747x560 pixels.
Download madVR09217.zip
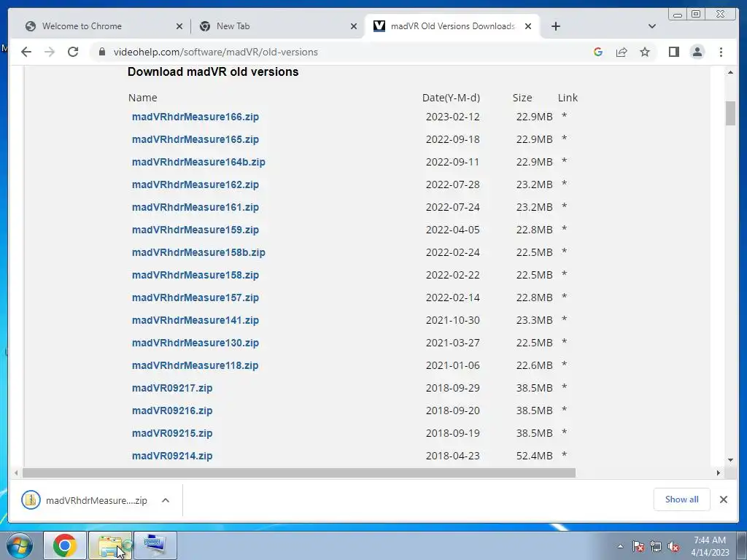click(x=172, y=388)
